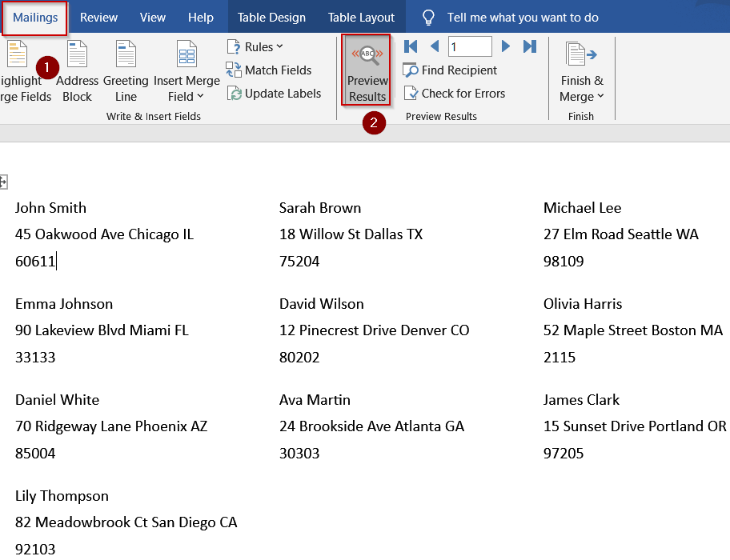This screenshot has width=730, height=560.
Task: Click zip code 2115
Action: (560, 358)
